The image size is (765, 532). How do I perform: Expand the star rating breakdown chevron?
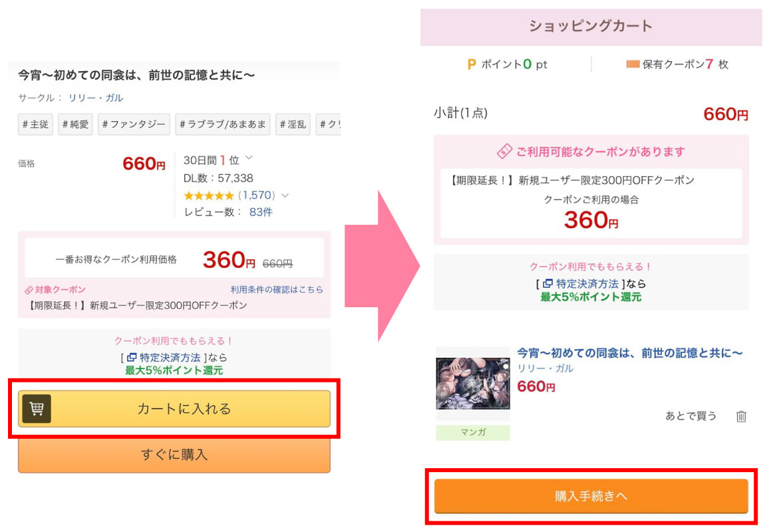coord(285,196)
